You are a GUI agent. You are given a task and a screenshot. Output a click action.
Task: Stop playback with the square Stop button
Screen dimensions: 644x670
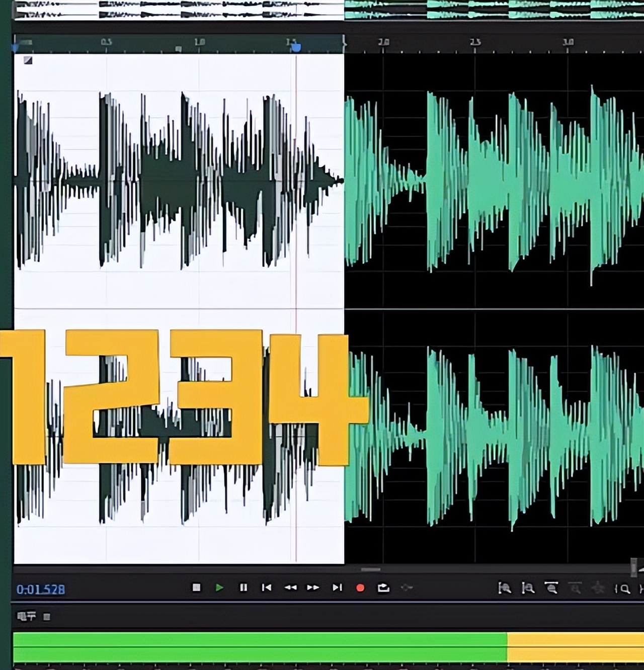click(x=197, y=588)
